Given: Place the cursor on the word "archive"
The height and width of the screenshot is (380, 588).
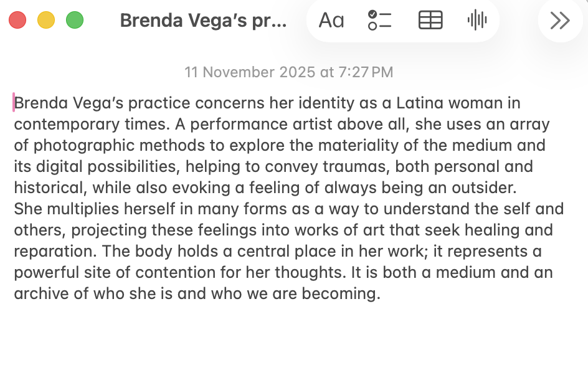Looking at the screenshot, I should pyautogui.click(x=41, y=293).
